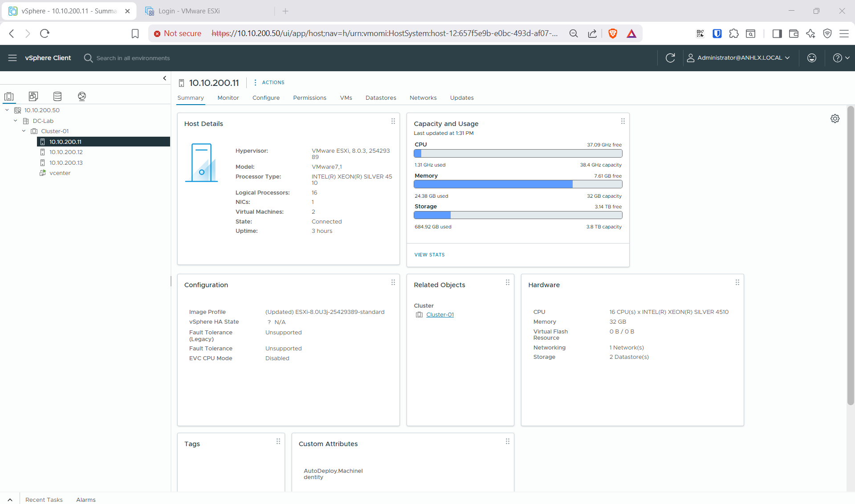This screenshot has height=504, width=855.
Task: Open the ACTIONS menu for host 10.10.200.11
Action: tap(269, 82)
